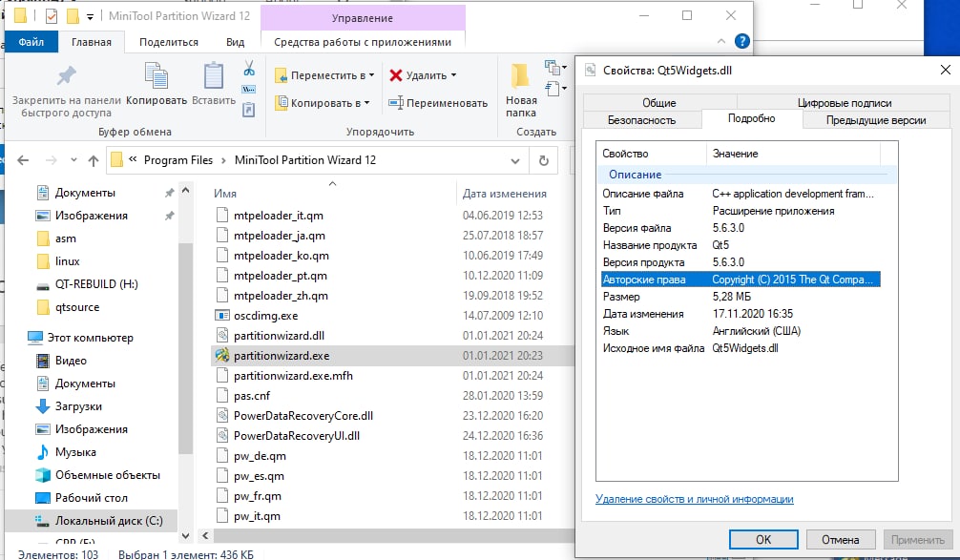Screen dimensions: 960x560
Task: Select oscdimg.exe file icon
Action: coord(222,315)
